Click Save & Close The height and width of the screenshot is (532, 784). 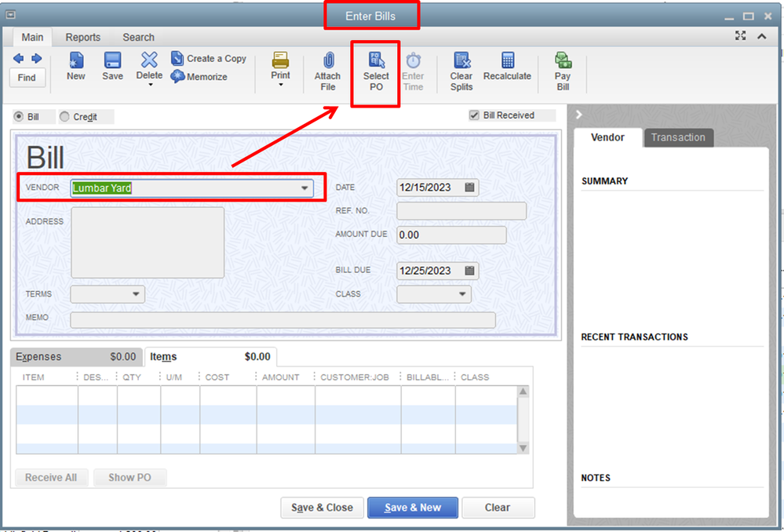(x=322, y=508)
